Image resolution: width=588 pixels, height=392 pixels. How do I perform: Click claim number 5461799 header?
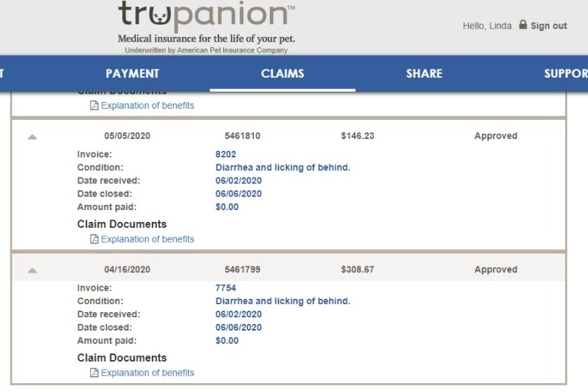(242, 269)
